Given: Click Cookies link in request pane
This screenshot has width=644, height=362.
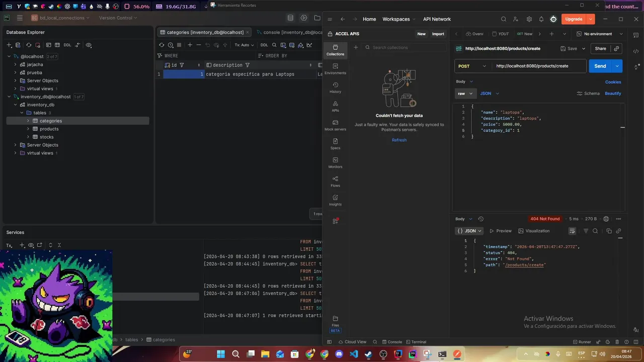Looking at the screenshot, I should 613,82.
